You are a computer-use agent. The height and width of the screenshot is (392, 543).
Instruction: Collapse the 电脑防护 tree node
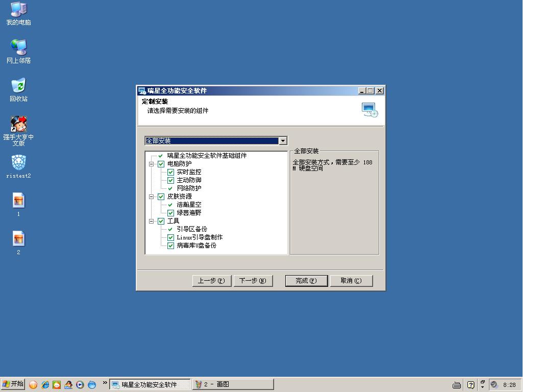pyautogui.click(x=152, y=164)
